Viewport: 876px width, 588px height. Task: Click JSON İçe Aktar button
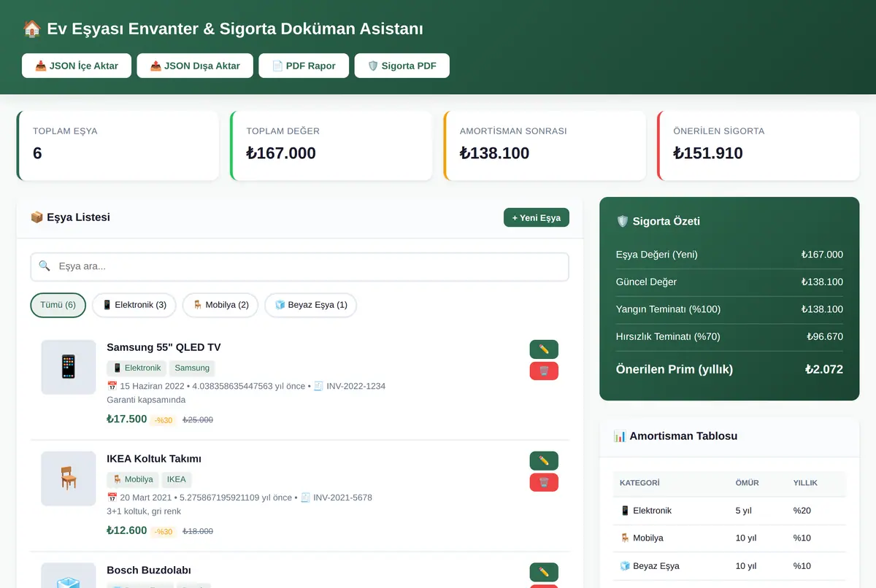point(77,66)
